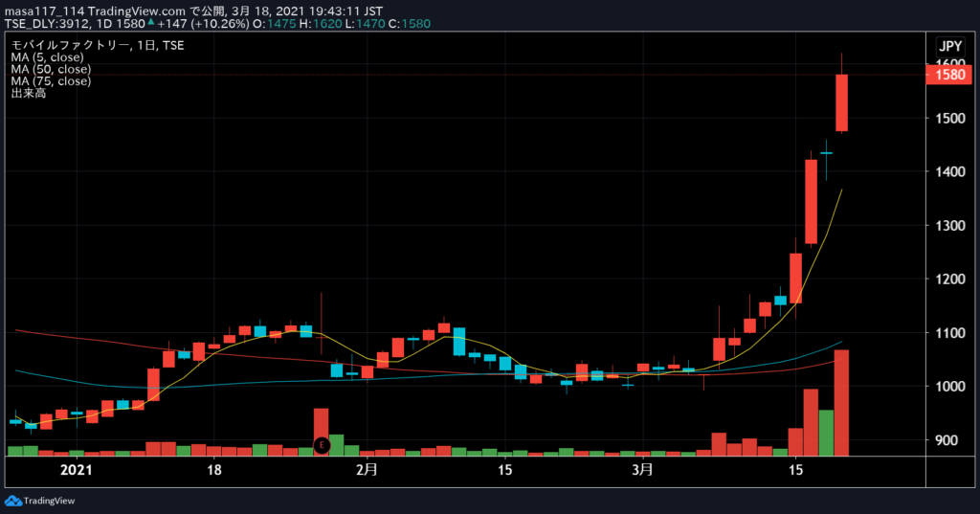Image resolution: width=980 pixels, height=514 pixels.
Task: Click the earnings 'E' marker on chart
Action: 322,445
